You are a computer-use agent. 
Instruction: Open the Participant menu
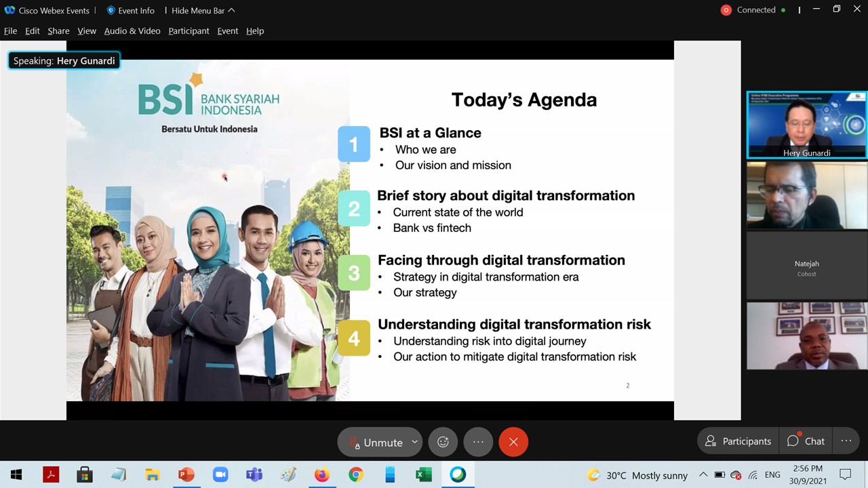pyautogui.click(x=189, y=30)
